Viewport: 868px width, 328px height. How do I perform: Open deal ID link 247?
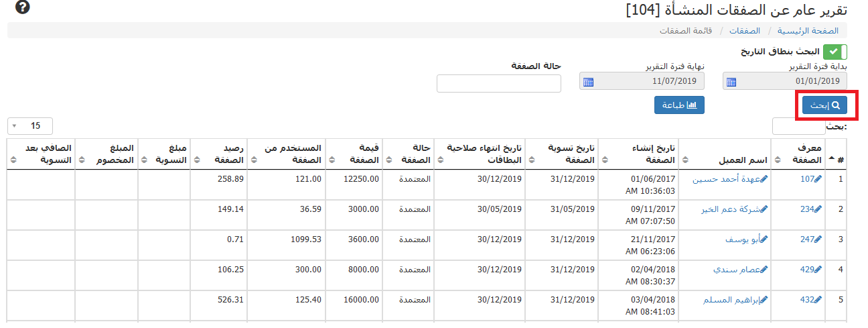pos(807,239)
